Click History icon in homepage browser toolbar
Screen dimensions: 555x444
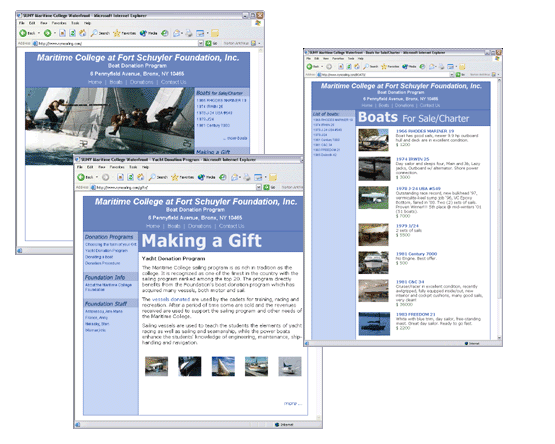[x=165, y=33]
